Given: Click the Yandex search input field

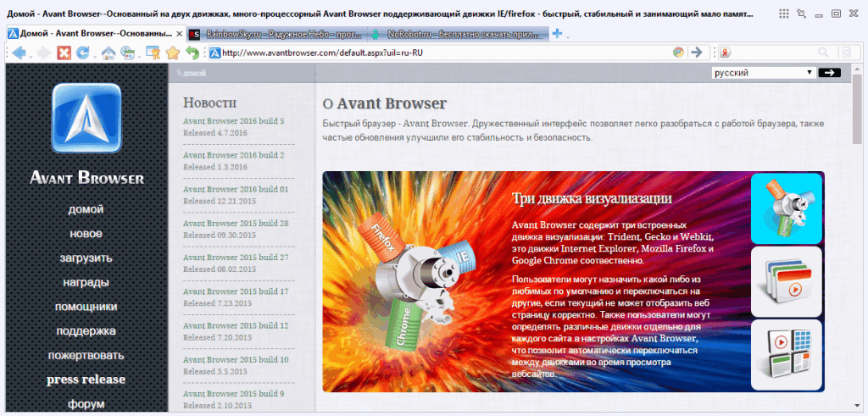Looking at the screenshot, I should 774,53.
